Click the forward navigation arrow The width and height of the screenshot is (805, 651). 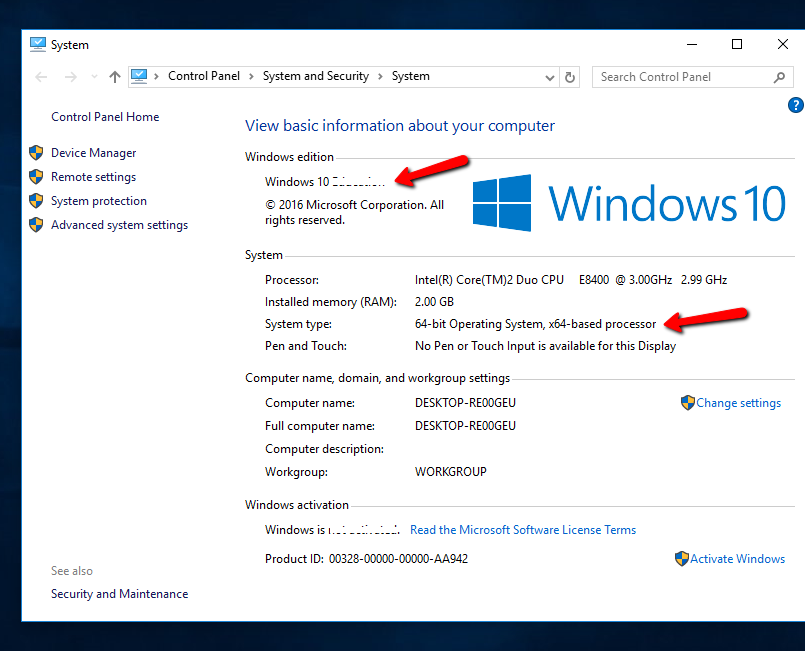71,77
